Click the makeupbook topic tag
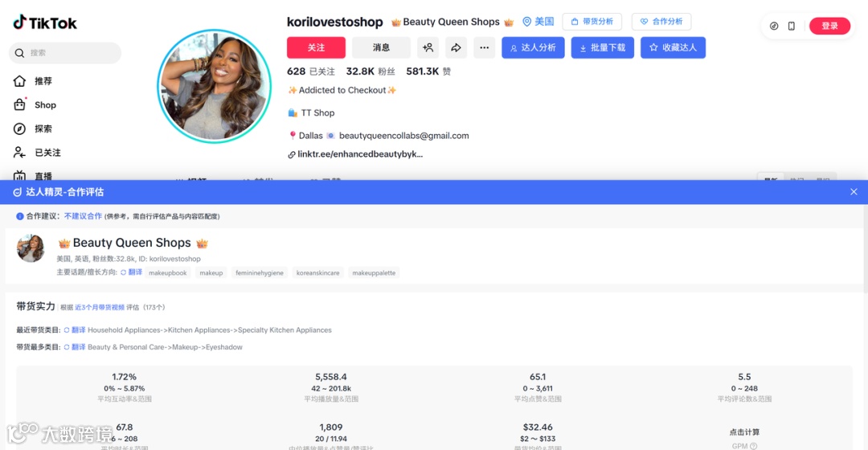The height and width of the screenshot is (450, 868). click(168, 273)
